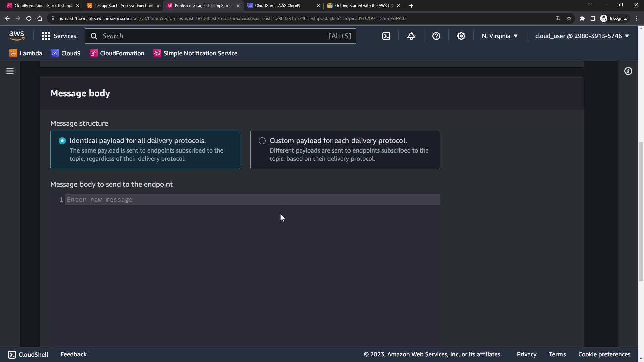Click the Feedback link in footer
This screenshot has width=644, height=362.
coord(73,354)
